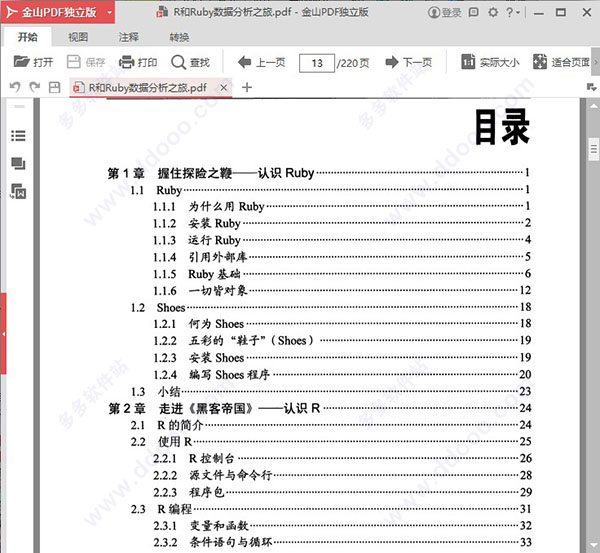Viewport: 600px width, 553px height.
Task: Click the vertical scrollbar thumb
Action: (593, 148)
